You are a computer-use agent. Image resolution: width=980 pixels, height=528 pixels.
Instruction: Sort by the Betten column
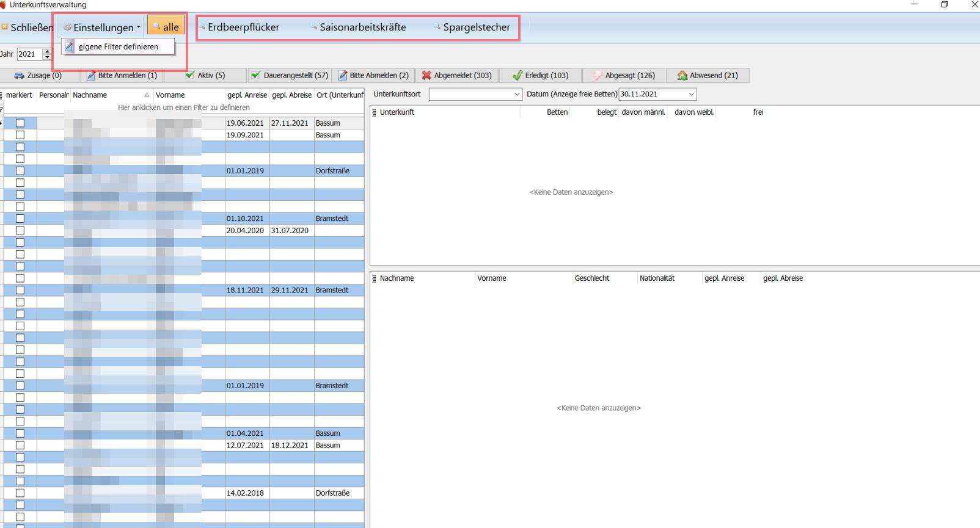[545, 112]
